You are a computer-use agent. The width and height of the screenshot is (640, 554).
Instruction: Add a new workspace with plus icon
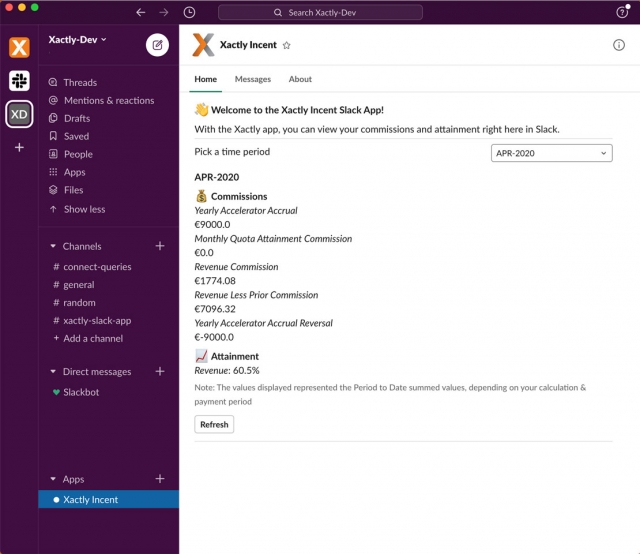coord(19,147)
